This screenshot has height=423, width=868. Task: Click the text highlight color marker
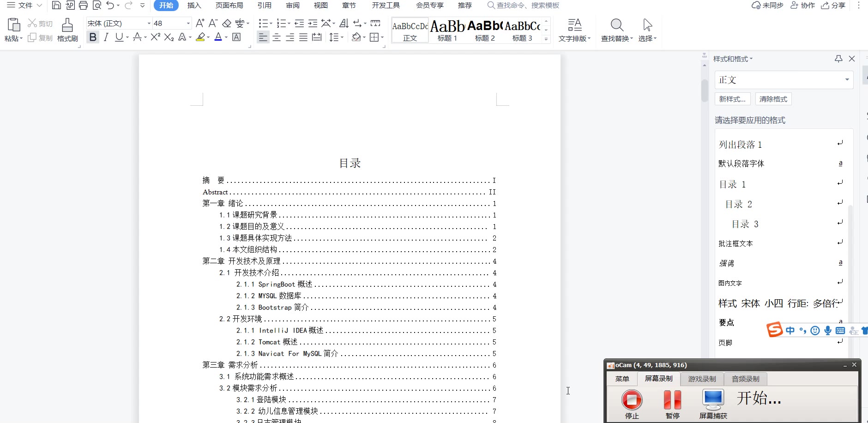pos(200,37)
